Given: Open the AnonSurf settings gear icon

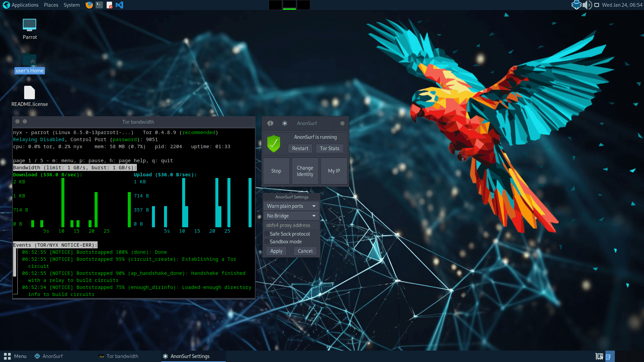Looking at the screenshot, I should (x=284, y=123).
